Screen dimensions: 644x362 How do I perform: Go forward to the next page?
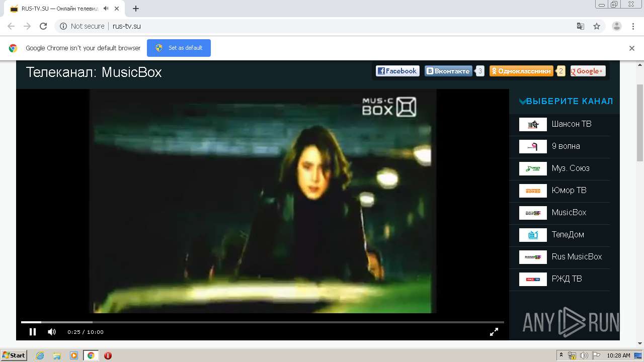coord(27,26)
